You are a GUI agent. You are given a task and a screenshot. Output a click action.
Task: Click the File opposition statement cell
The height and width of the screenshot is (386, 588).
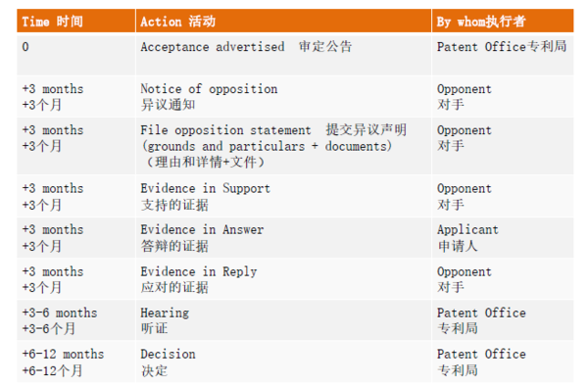click(x=283, y=146)
